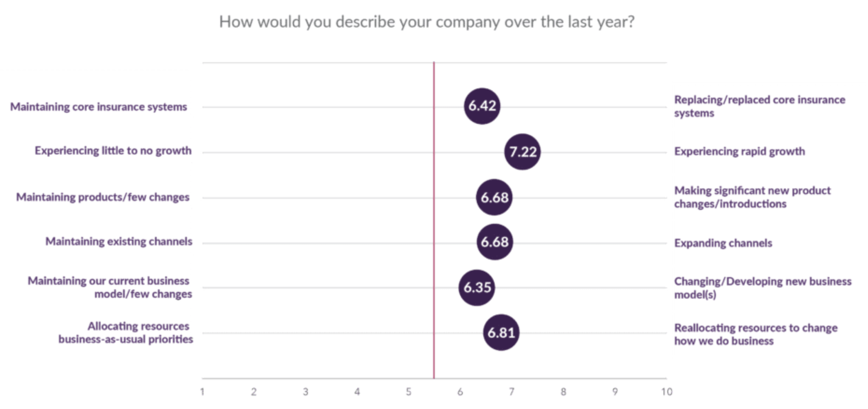868x409 pixels.
Task: Select the 'Maintaining core insurance systems' label
Action: coord(99,107)
